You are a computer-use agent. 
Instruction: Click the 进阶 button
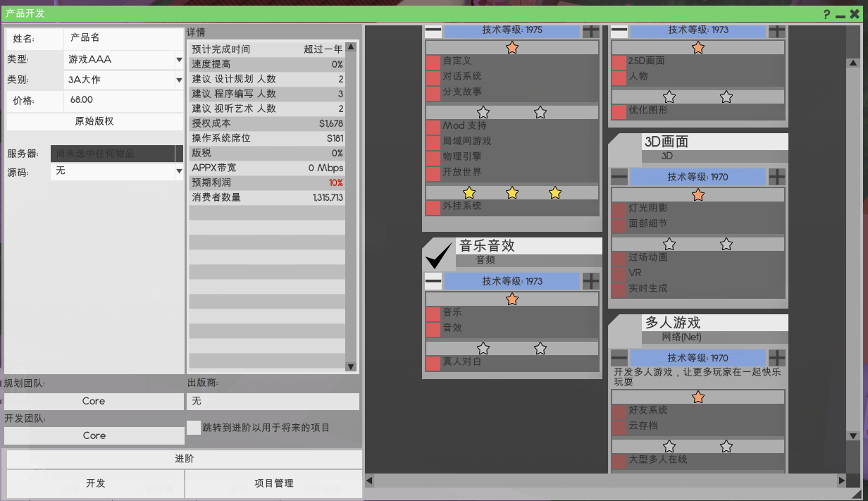pyautogui.click(x=184, y=459)
